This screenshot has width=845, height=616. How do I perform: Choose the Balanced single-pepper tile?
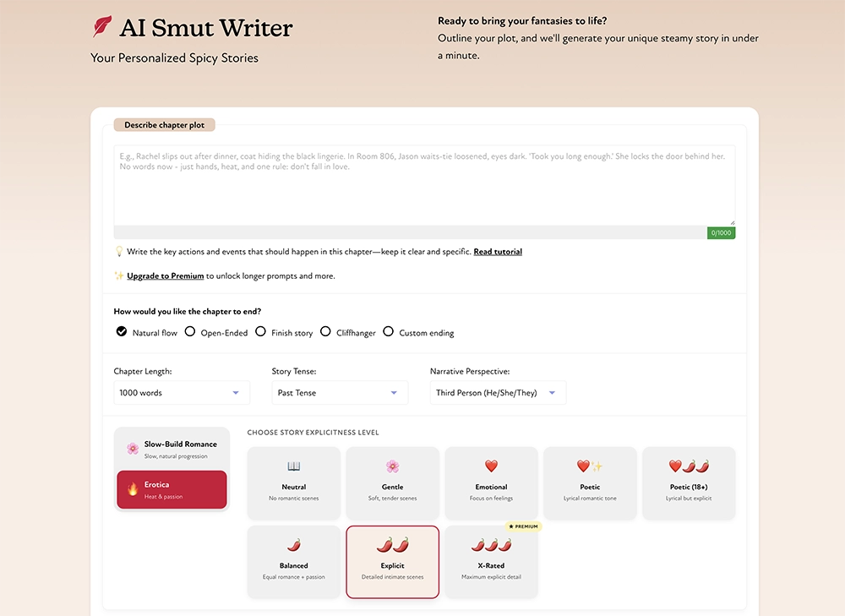click(293, 561)
